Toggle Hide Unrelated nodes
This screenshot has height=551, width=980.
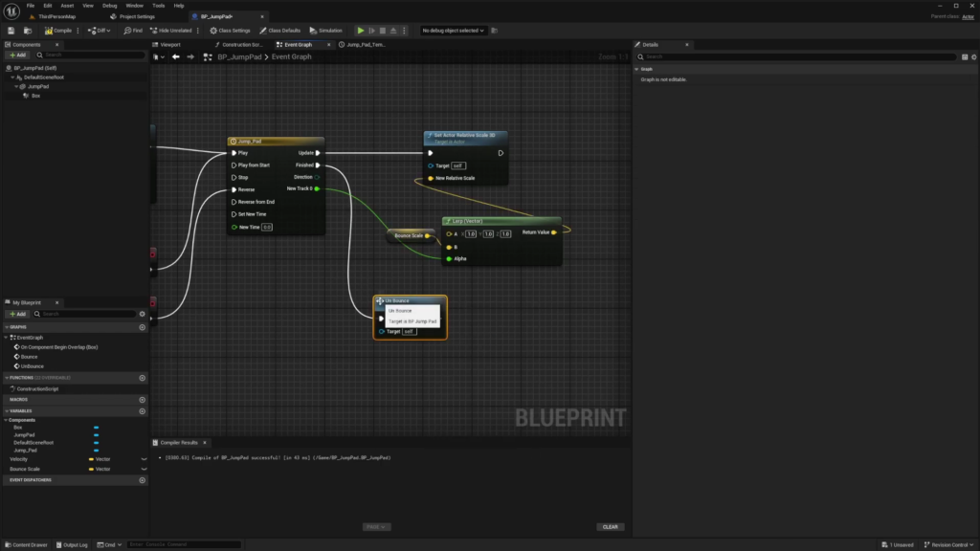point(170,30)
